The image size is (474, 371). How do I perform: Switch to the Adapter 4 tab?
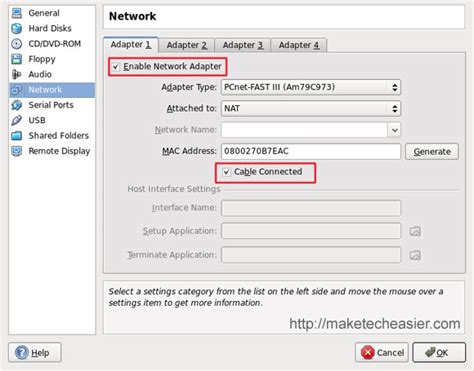point(299,45)
